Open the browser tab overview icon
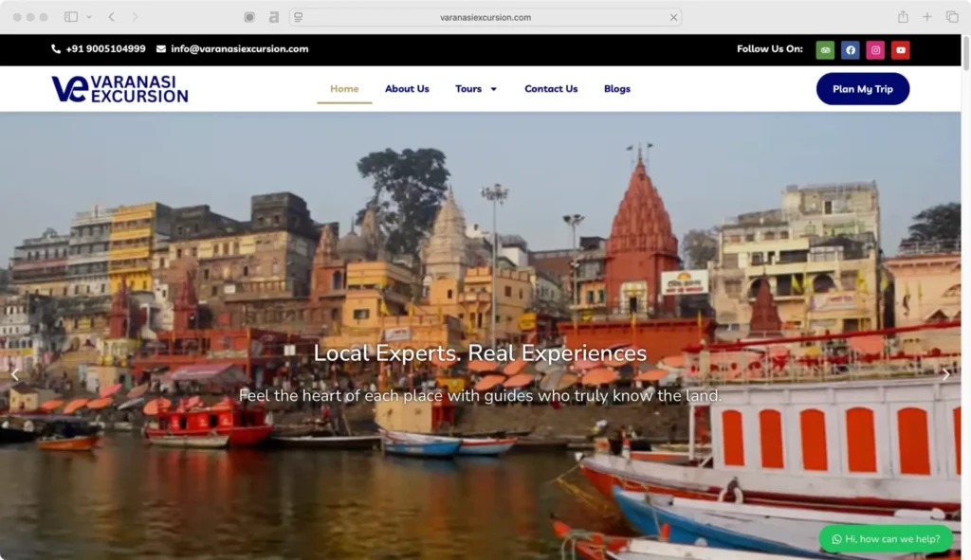Screen dimensions: 971x560 (x=951, y=16)
